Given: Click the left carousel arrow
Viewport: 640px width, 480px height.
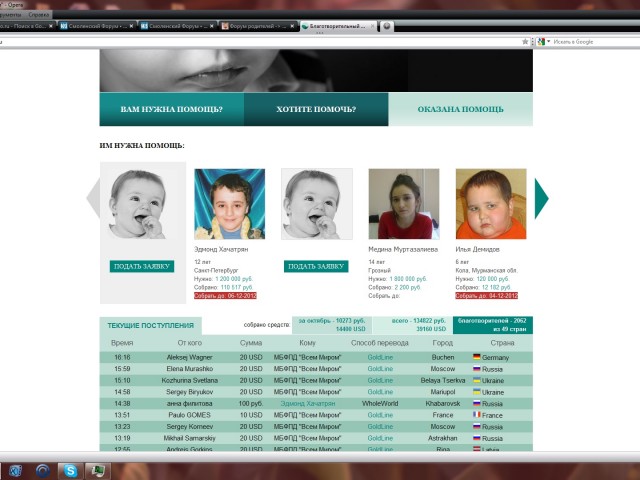Looking at the screenshot, I should point(93,198).
